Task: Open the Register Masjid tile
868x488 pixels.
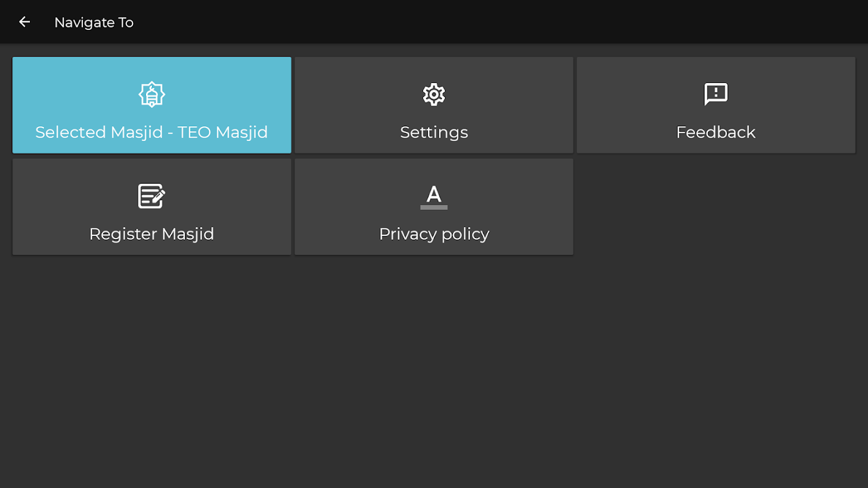Action: (x=151, y=207)
